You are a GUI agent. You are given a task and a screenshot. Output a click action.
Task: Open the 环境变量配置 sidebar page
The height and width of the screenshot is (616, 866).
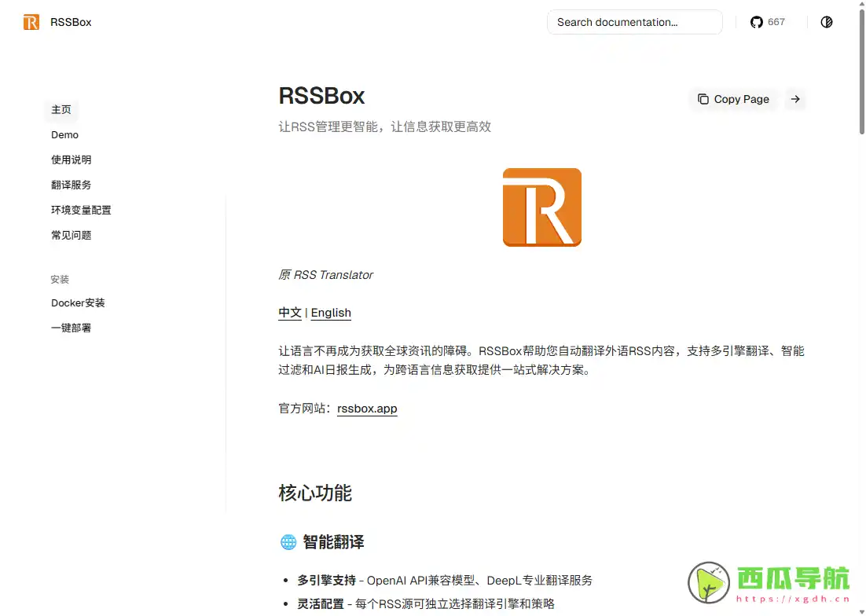point(81,211)
